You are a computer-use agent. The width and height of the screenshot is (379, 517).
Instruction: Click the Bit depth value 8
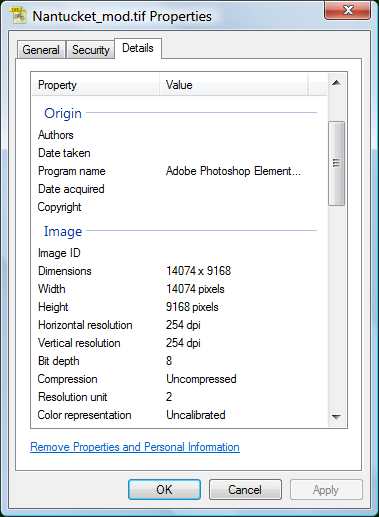[x=169, y=361]
